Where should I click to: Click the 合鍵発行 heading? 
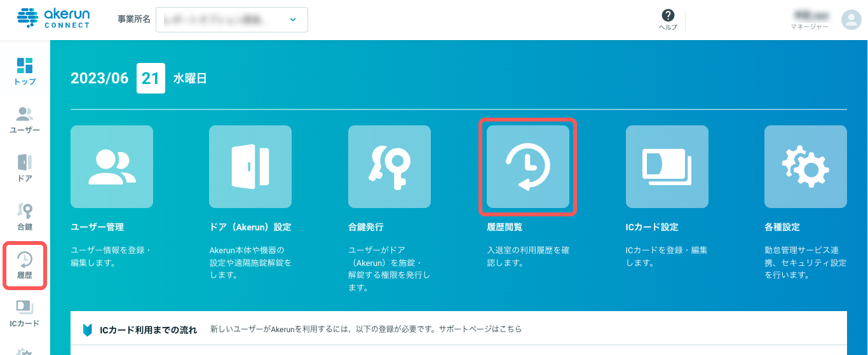point(366,227)
